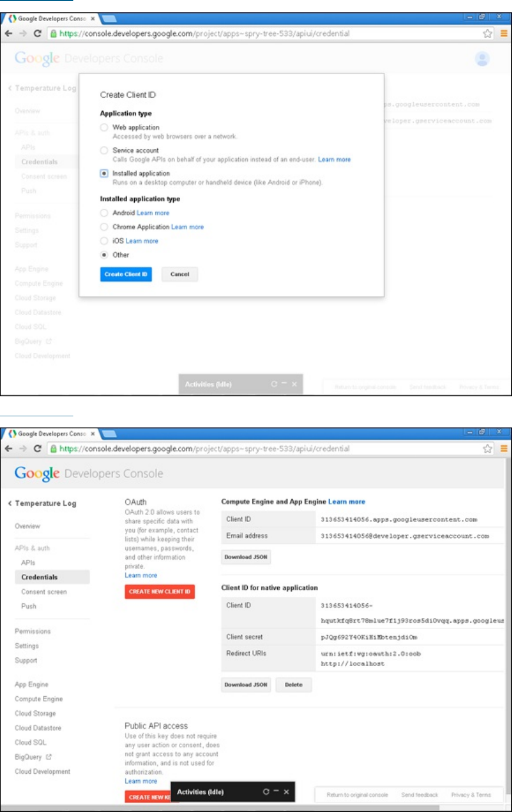This screenshot has width=512, height=812.
Task: Go back via Temperature Log chevron in lower window
Action: pyautogui.click(x=10, y=503)
